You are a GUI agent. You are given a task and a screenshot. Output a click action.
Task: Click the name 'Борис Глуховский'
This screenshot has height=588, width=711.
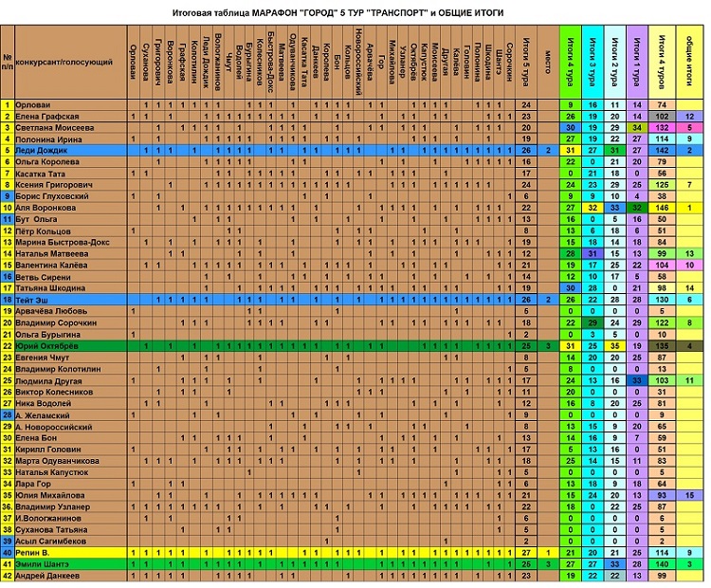tap(52, 196)
